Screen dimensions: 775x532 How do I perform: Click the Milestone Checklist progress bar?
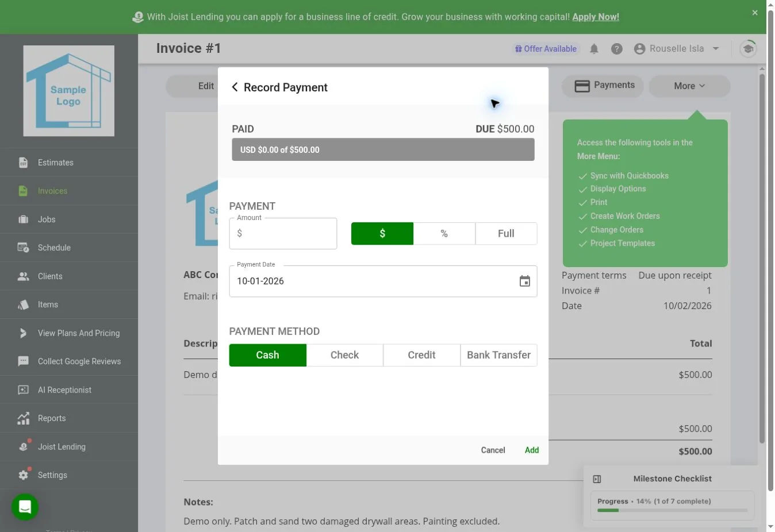pos(672,510)
